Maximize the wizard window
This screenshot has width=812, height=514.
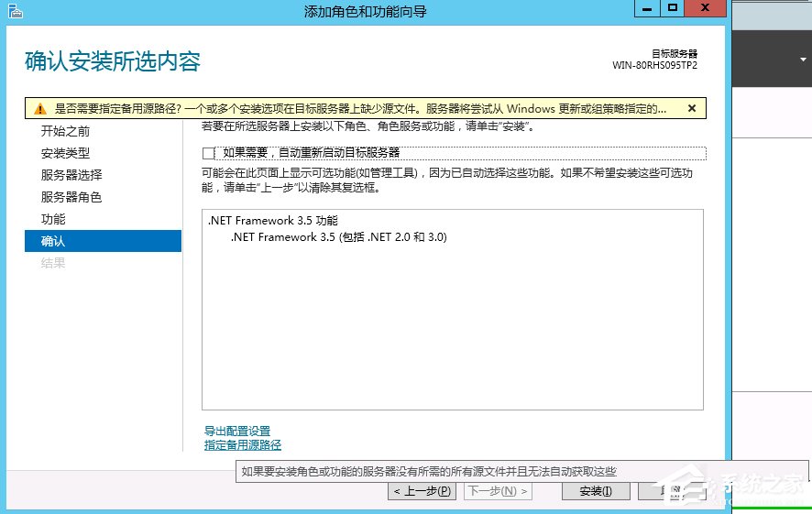(672, 9)
